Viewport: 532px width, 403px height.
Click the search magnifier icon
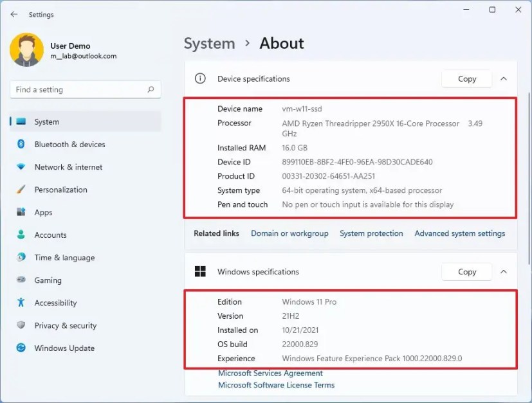pyautogui.click(x=151, y=89)
